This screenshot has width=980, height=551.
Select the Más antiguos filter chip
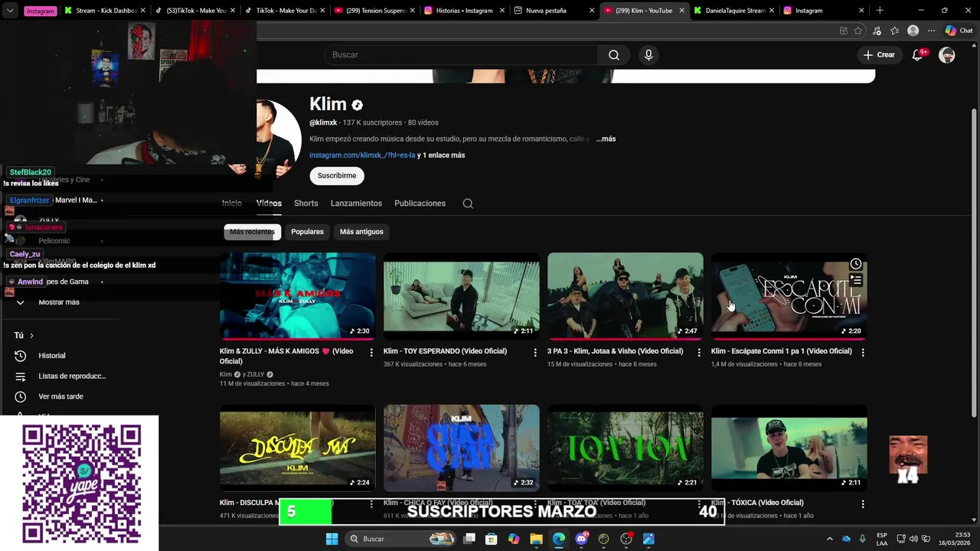(361, 232)
